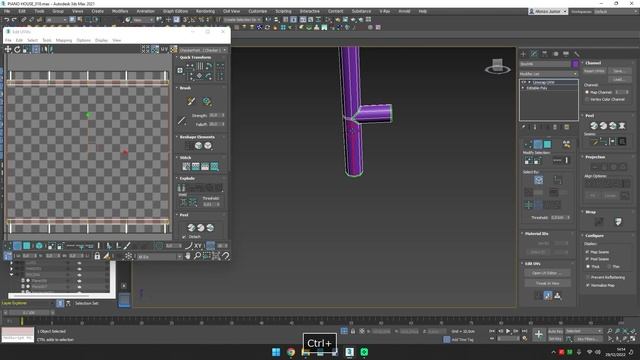Screen dimensions: 640x360
Task: Select the Pan hand tool in Edit UVWs
Action: click(188, 256)
